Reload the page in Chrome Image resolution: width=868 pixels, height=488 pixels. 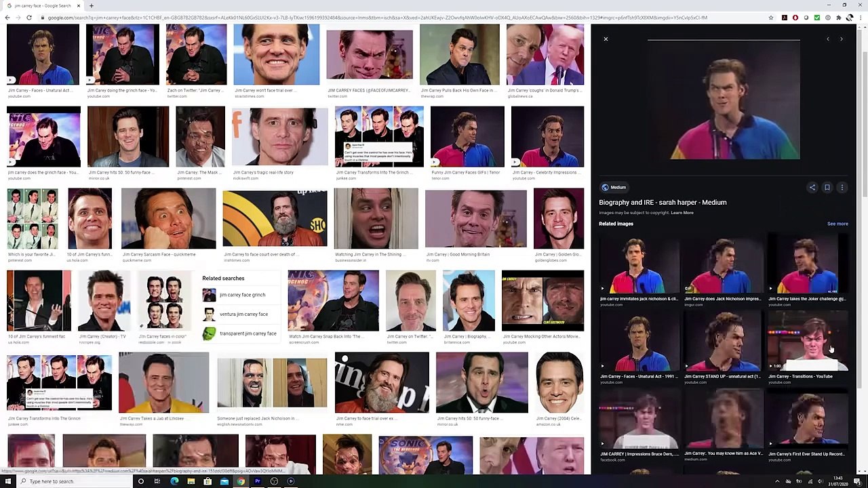click(x=28, y=18)
